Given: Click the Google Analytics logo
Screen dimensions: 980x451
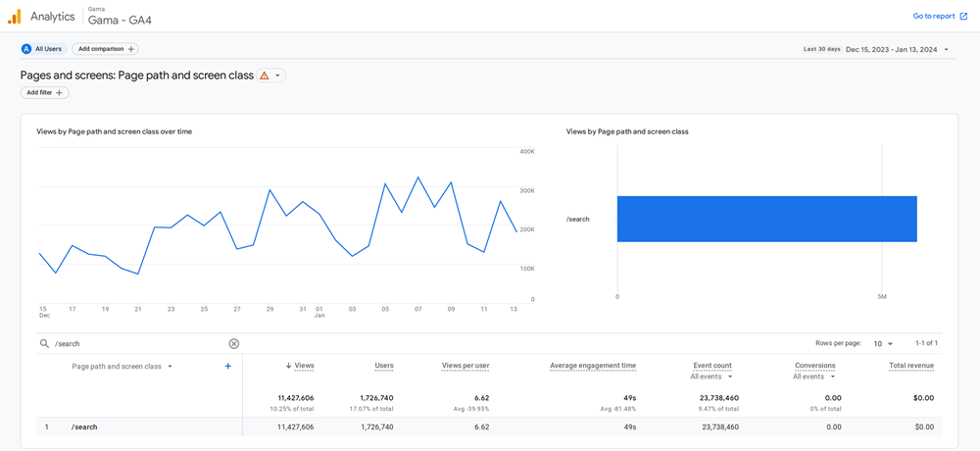Looking at the screenshot, I should pyautogui.click(x=15, y=17).
